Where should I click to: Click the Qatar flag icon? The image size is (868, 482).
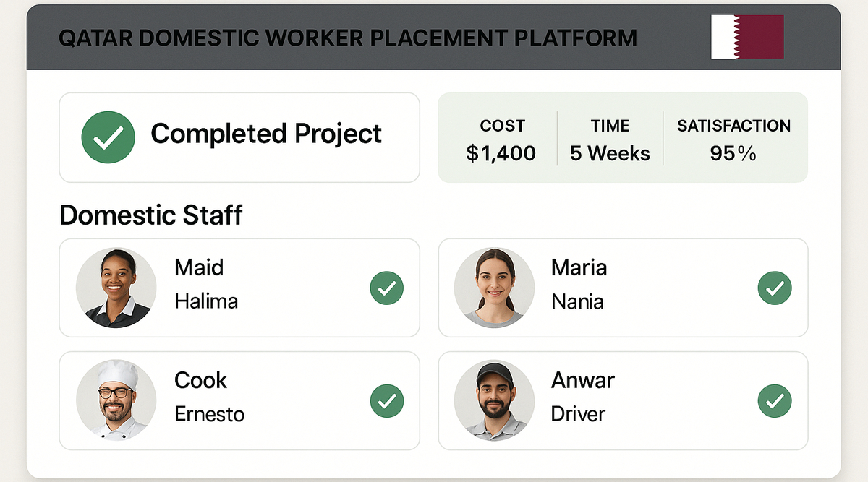tap(747, 37)
